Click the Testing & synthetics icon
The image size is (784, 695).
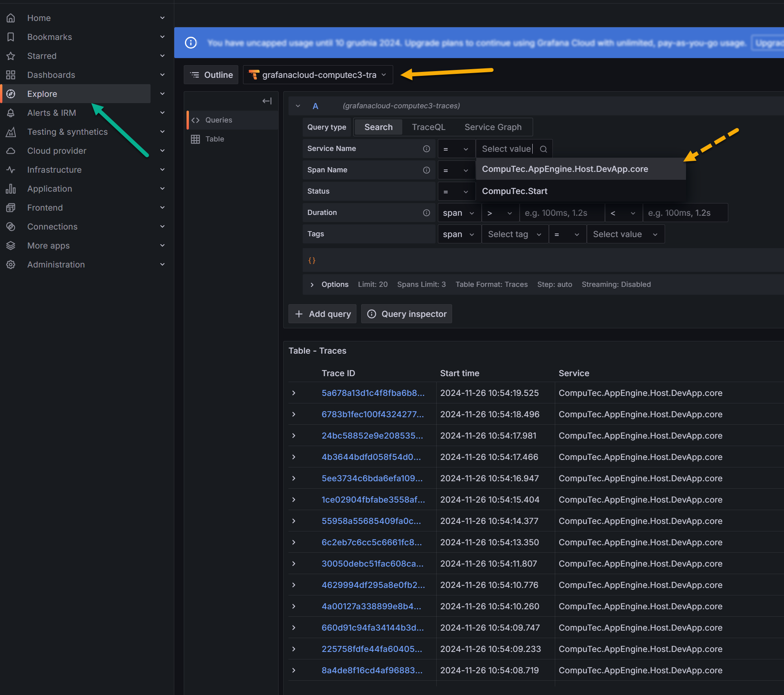click(11, 132)
